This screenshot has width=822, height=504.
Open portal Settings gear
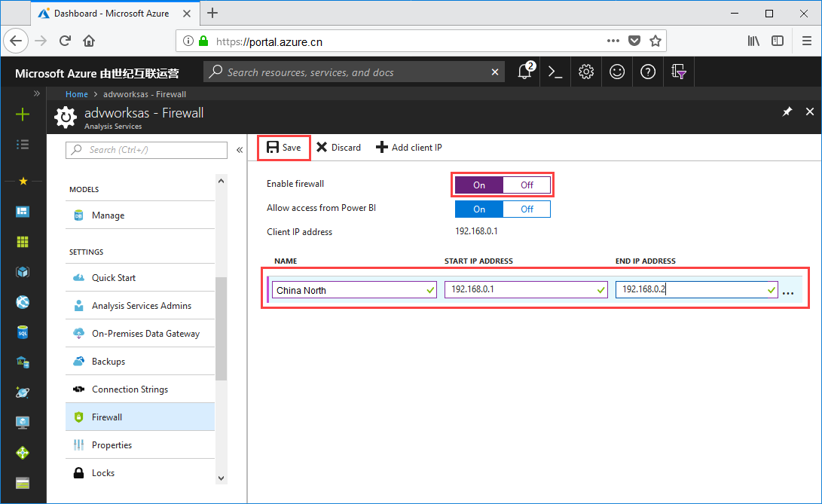(586, 72)
